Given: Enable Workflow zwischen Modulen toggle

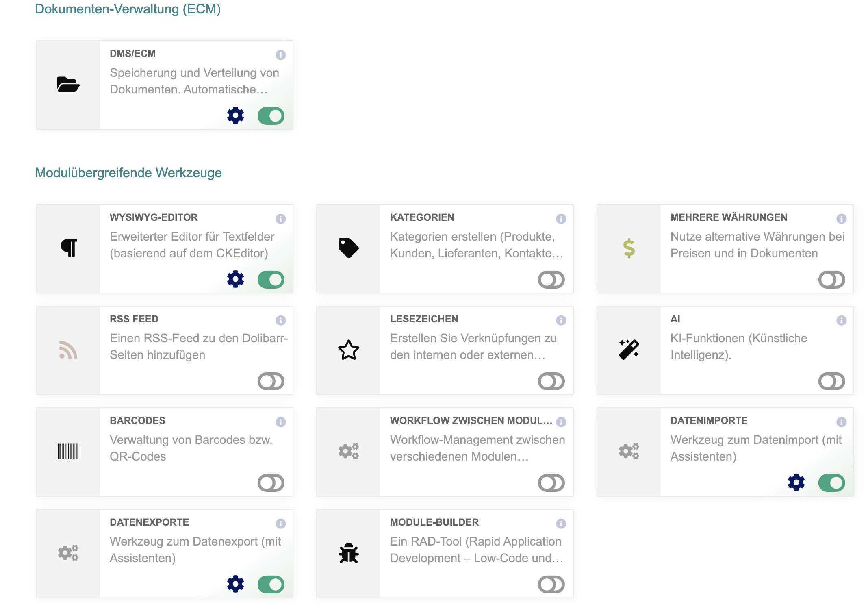Looking at the screenshot, I should point(551,483).
